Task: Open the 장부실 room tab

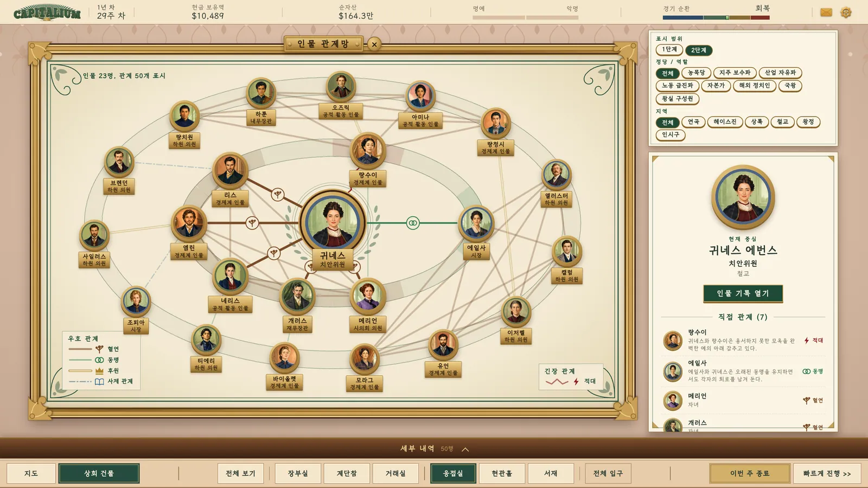Action: (x=298, y=473)
